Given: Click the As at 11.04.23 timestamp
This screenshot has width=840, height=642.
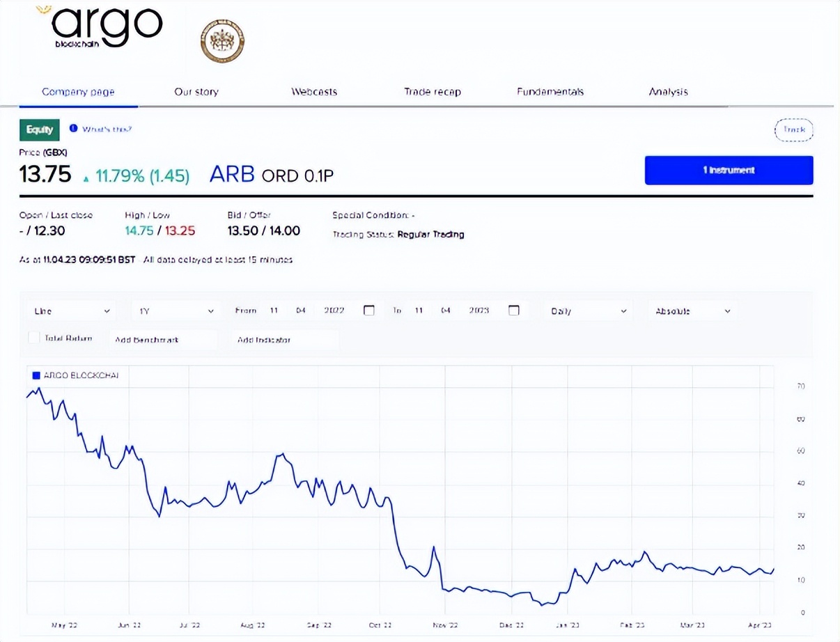Looking at the screenshot, I should [x=77, y=260].
